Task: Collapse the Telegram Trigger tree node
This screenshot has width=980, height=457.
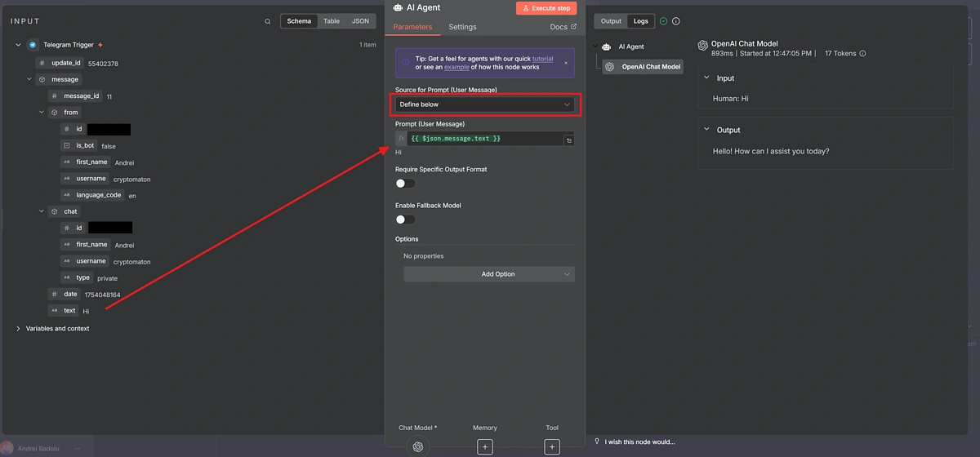Action: pos(18,45)
